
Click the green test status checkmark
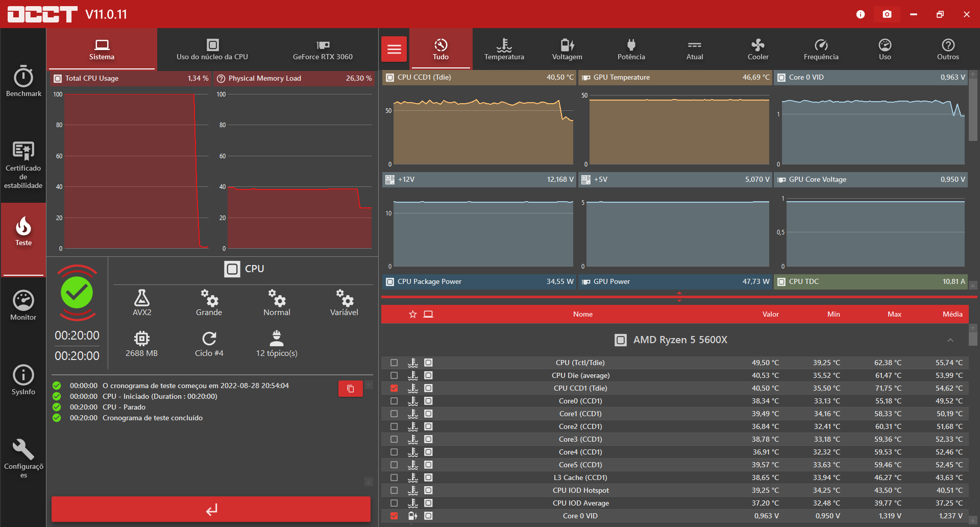77,293
